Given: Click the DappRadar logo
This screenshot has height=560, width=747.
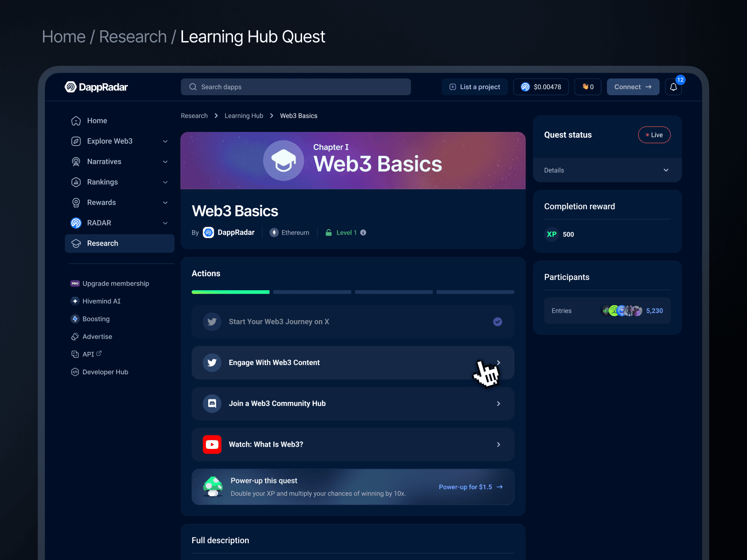Looking at the screenshot, I should click(x=96, y=87).
